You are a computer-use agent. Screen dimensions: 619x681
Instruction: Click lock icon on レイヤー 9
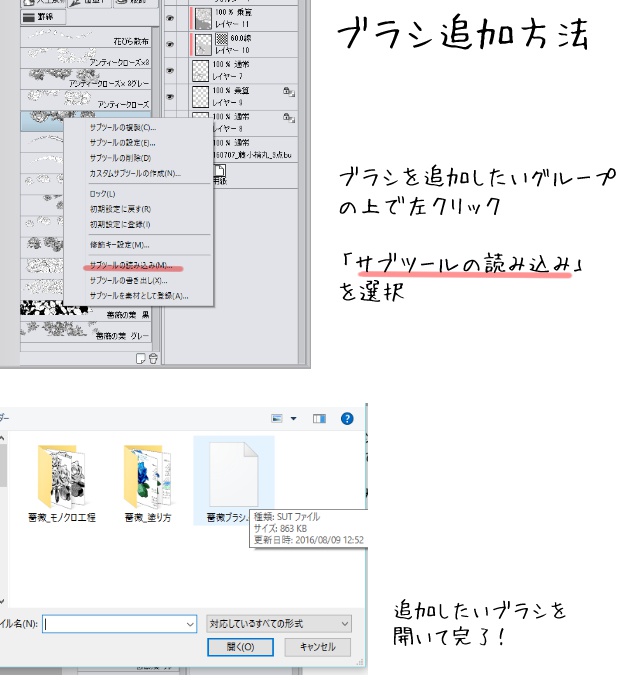click(x=288, y=92)
